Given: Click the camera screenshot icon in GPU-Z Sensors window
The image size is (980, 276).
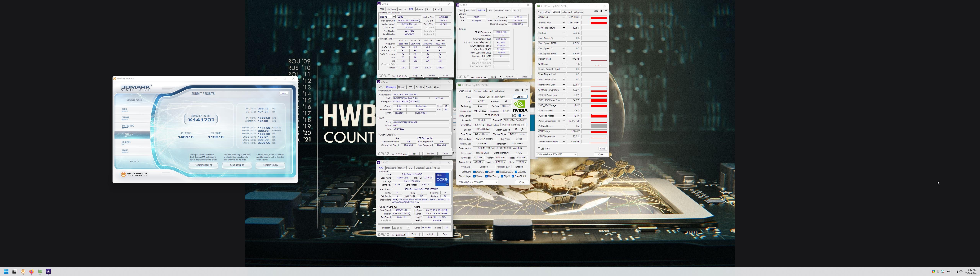Looking at the screenshot, I should 596,11.
